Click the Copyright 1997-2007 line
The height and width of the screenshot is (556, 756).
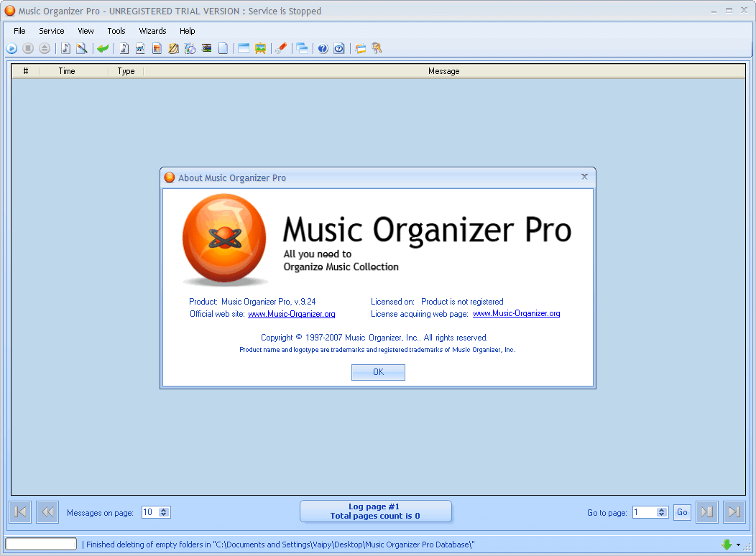374,338
